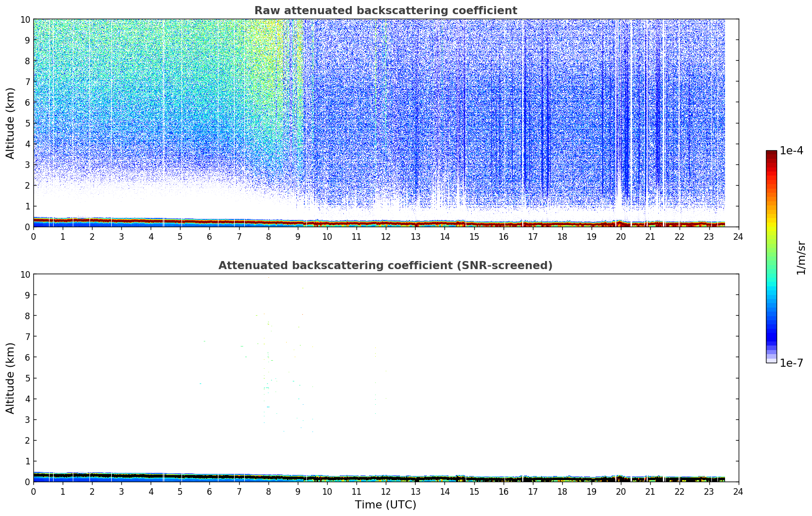Click the '1/m/sr' colorbar unit label
Screen dimensions: 812x516
(801, 257)
